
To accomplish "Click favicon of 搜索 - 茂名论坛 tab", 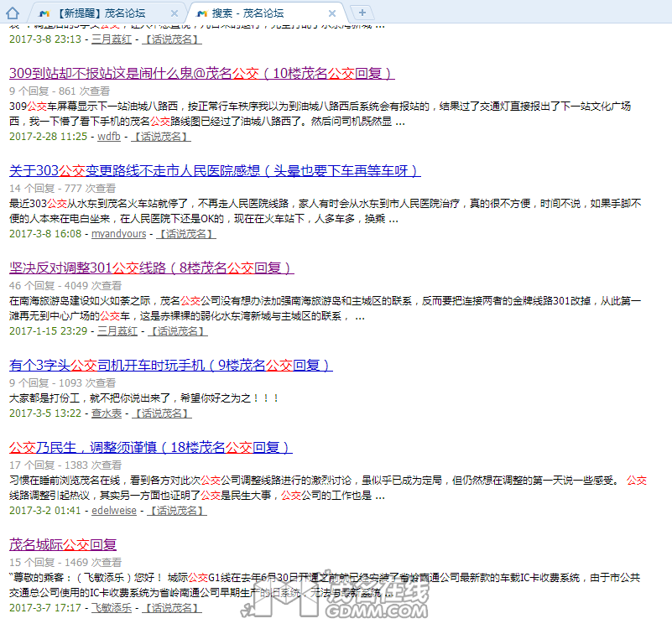I will pos(201,13).
